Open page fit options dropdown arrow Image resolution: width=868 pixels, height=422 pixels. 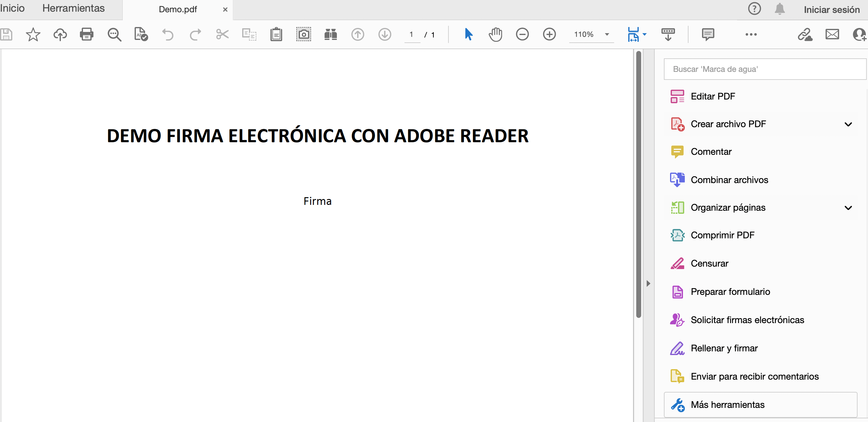645,34
